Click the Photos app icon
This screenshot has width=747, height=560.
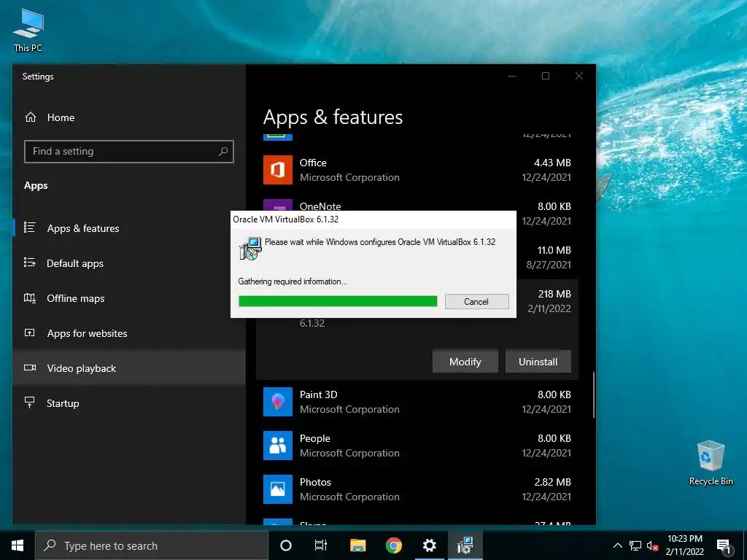[x=278, y=489]
